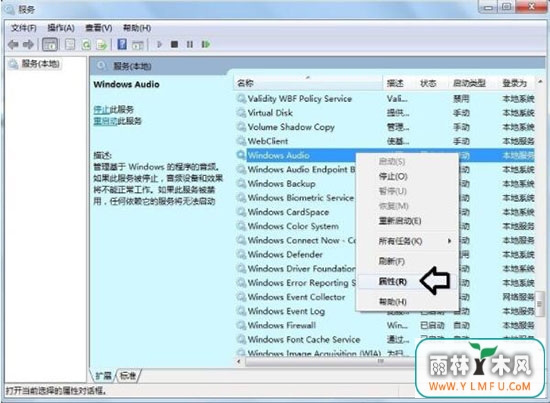This screenshot has width=550, height=403.
Task: Click the Refresh toolbar icon
Action: coord(86,45)
